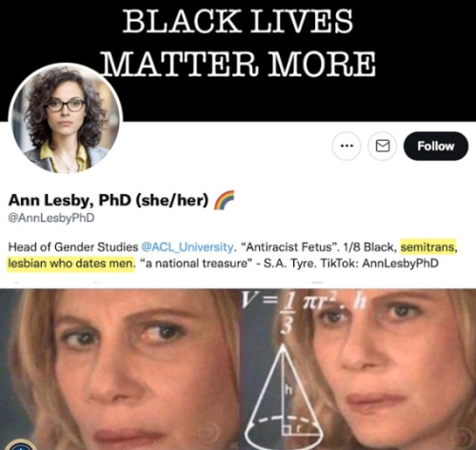
Task: Open the @ACL_University mention link
Action: [x=188, y=246]
